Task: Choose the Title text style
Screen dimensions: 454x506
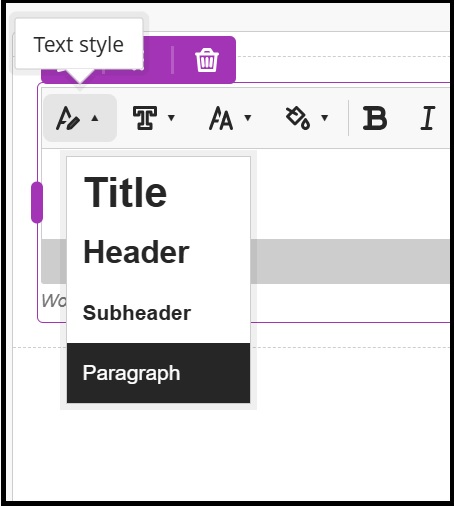Action: pos(158,192)
